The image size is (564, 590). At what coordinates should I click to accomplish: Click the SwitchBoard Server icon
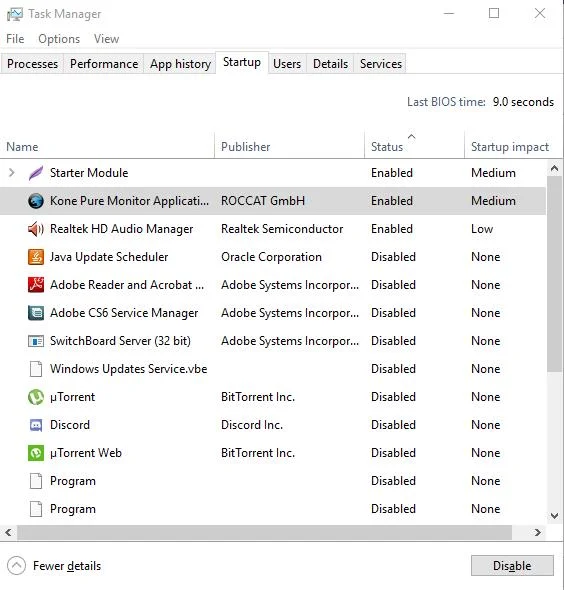(x=36, y=341)
